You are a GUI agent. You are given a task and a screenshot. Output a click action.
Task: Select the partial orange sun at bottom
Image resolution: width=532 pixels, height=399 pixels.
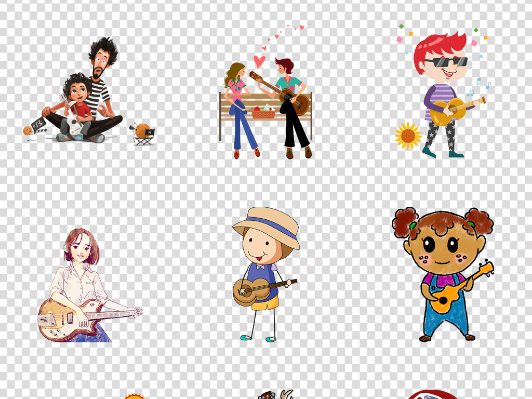tap(135, 396)
